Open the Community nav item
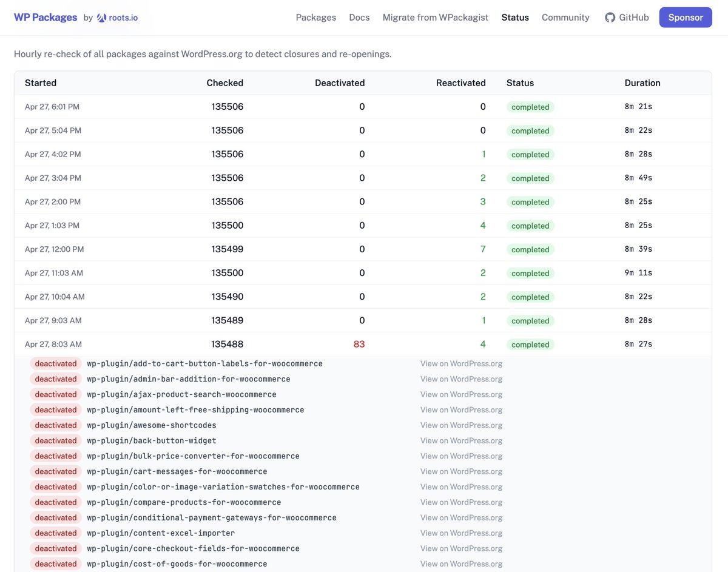This screenshot has height=572, width=728. [x=565, y=18]
